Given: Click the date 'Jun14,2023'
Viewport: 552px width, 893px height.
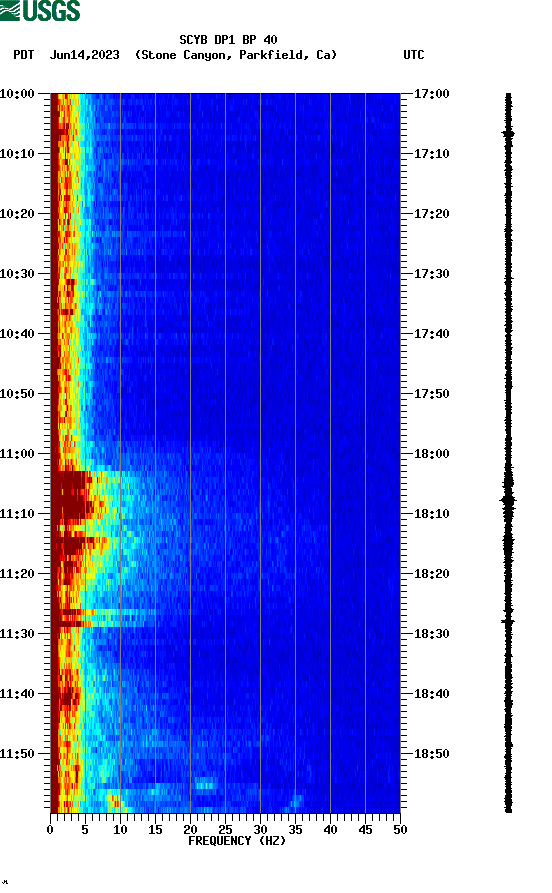Looking at the screenshot, I should tap(84, 55).
